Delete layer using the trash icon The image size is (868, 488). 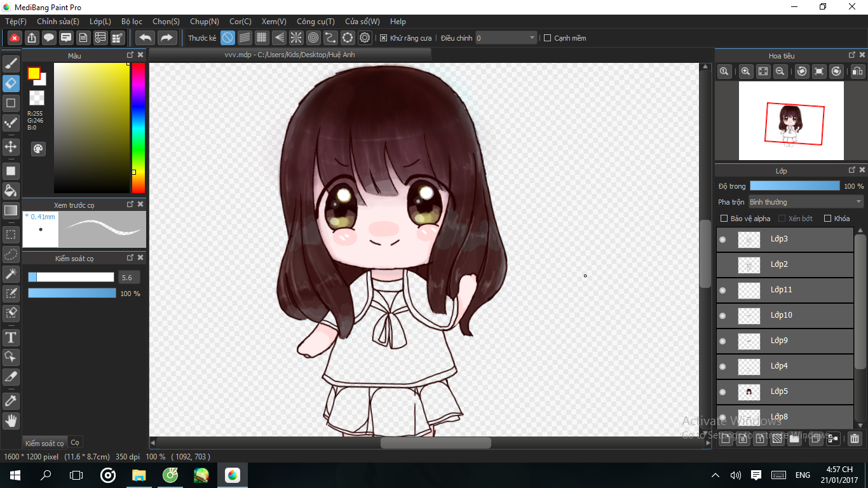click(855, 438)
